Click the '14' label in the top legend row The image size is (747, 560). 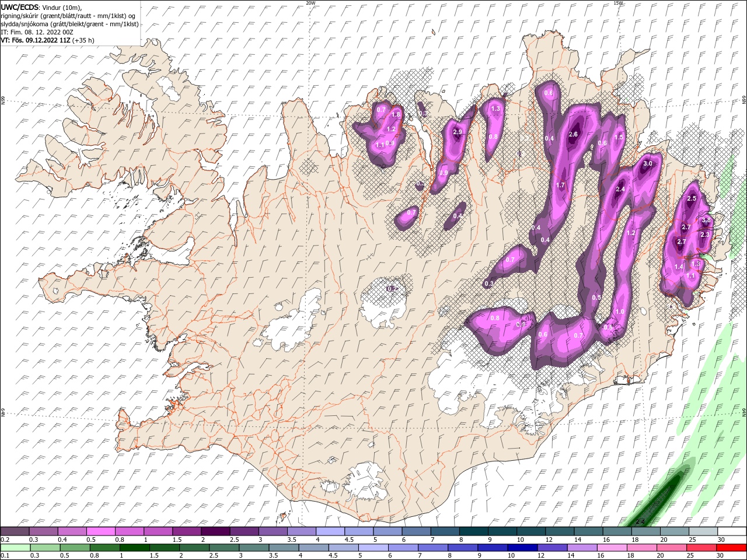point(578,540)
